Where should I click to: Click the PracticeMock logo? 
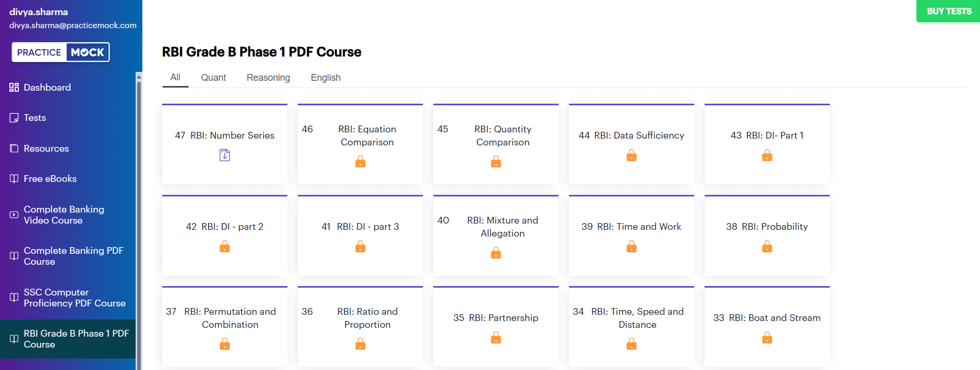click(x=61, y=52)
